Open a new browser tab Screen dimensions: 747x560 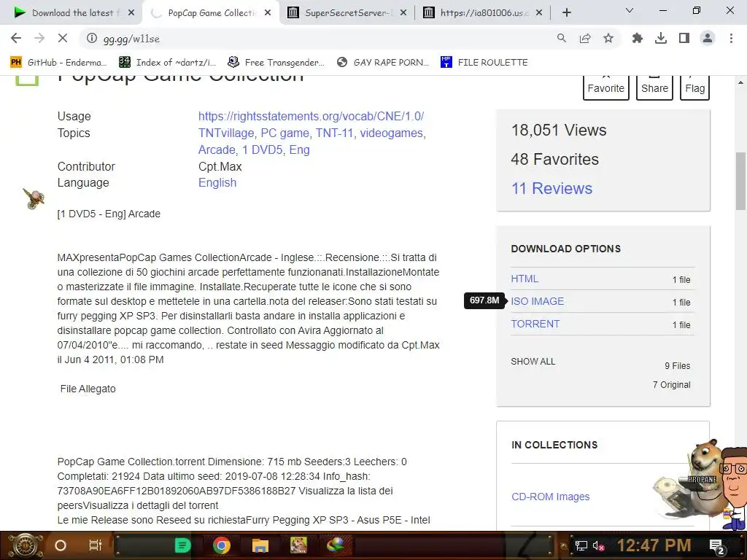point(566,13)
